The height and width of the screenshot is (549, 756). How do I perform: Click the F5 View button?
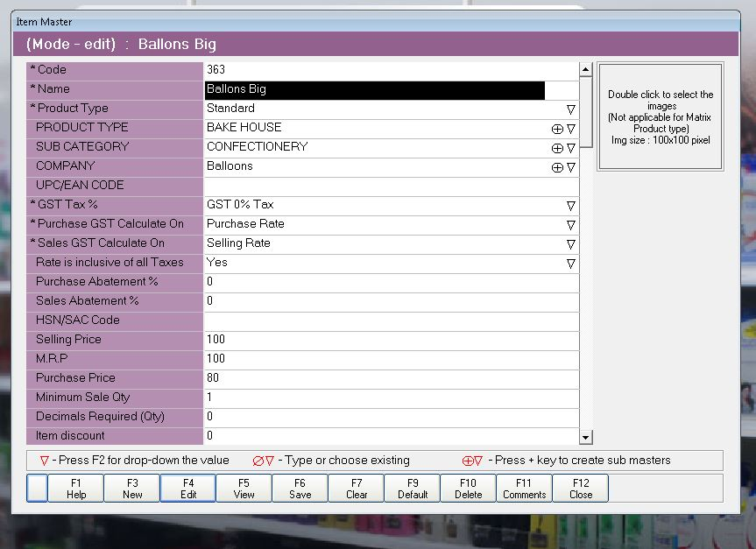tap(244, 489)
